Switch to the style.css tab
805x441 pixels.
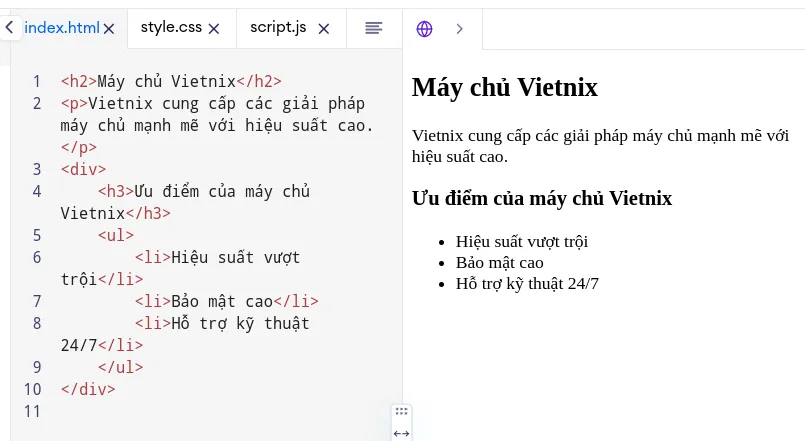tap(171, 27)
